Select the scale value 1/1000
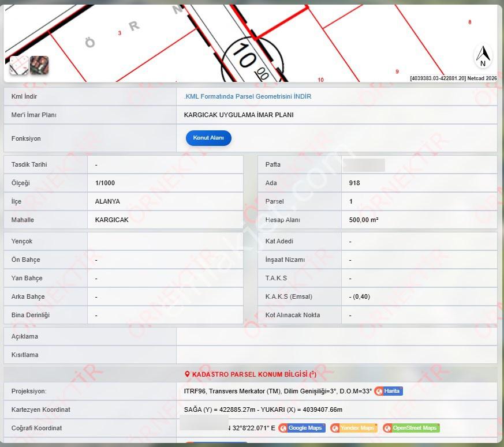This screenshot has width=504, height=447. pos(105,183)
